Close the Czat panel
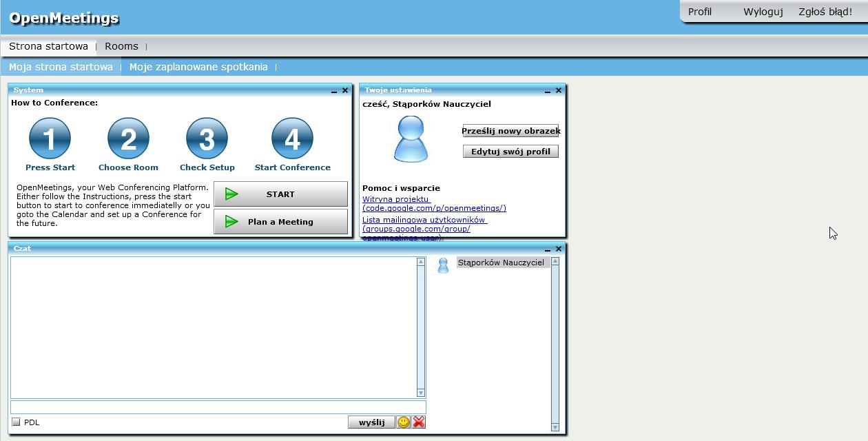Image resolution: width=868 pixels, height=441 pixels. coord(559,249)
